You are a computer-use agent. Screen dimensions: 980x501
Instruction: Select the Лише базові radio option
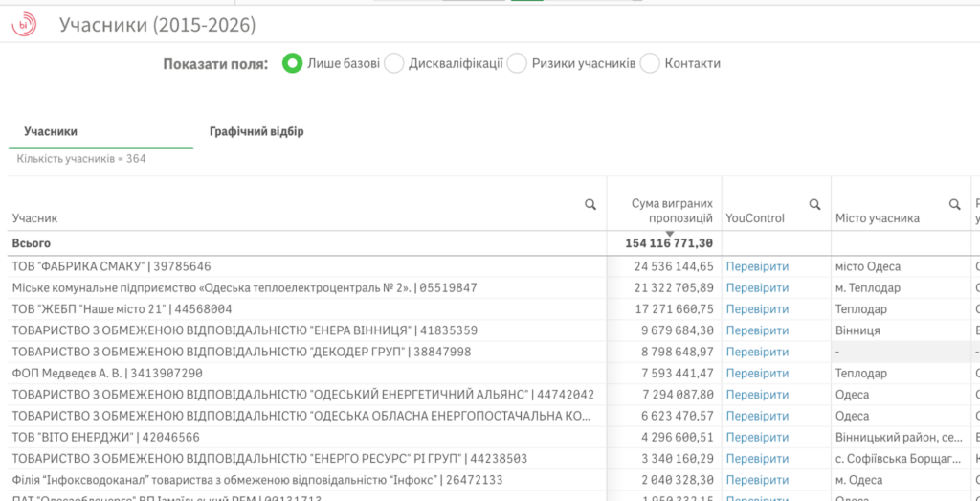point(293,63)
